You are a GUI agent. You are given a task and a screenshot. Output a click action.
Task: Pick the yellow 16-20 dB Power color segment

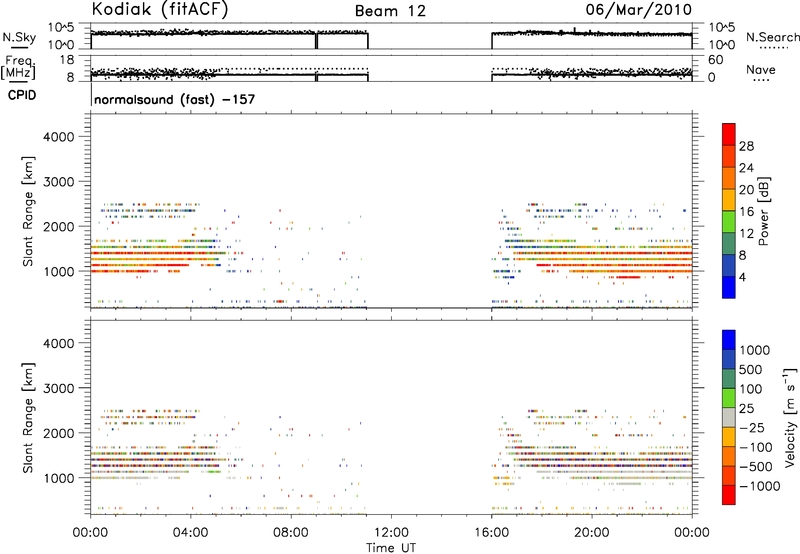pos(729,200)
